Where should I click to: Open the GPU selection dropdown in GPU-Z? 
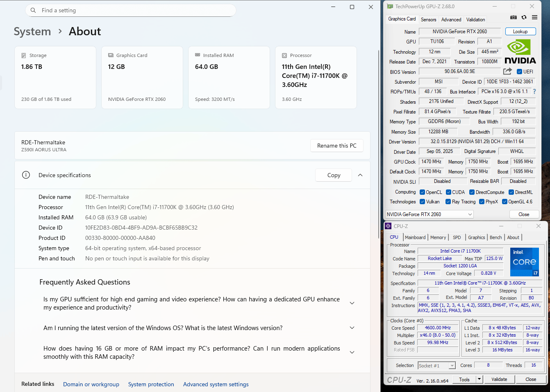pyautogui.click(x=430, y=214)
